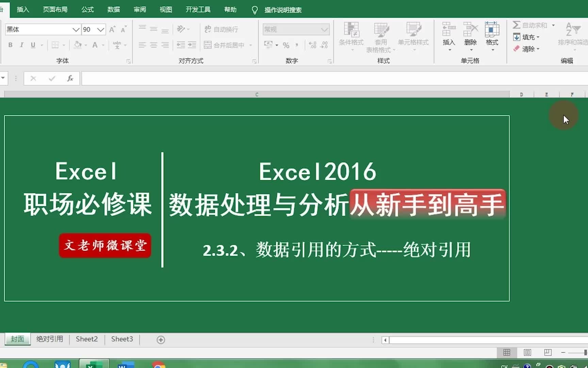Viewport: 588px width, 368px height.
Task: Decrease decimal places icon
Action: pyautogui.click(x=324, y=45)
